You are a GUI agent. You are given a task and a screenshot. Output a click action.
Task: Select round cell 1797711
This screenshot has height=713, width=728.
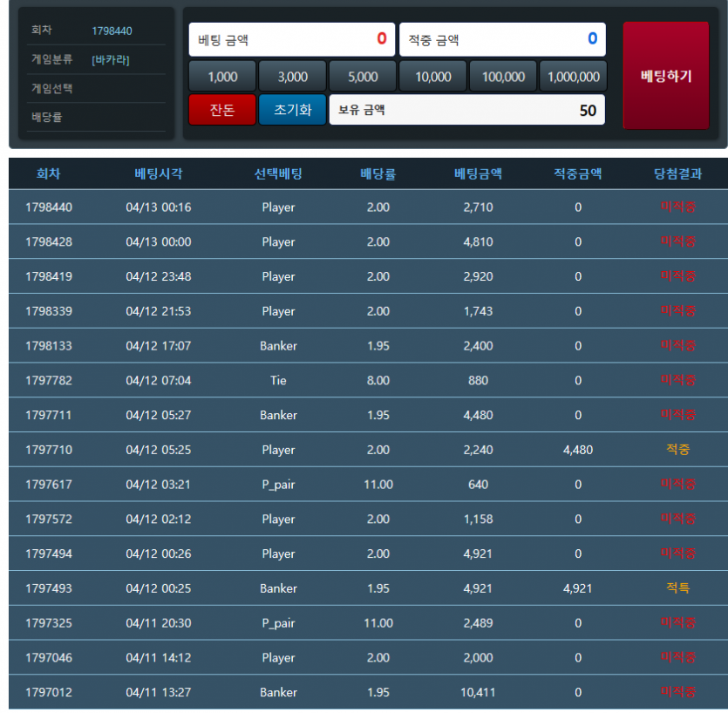[x=49, y=415]
